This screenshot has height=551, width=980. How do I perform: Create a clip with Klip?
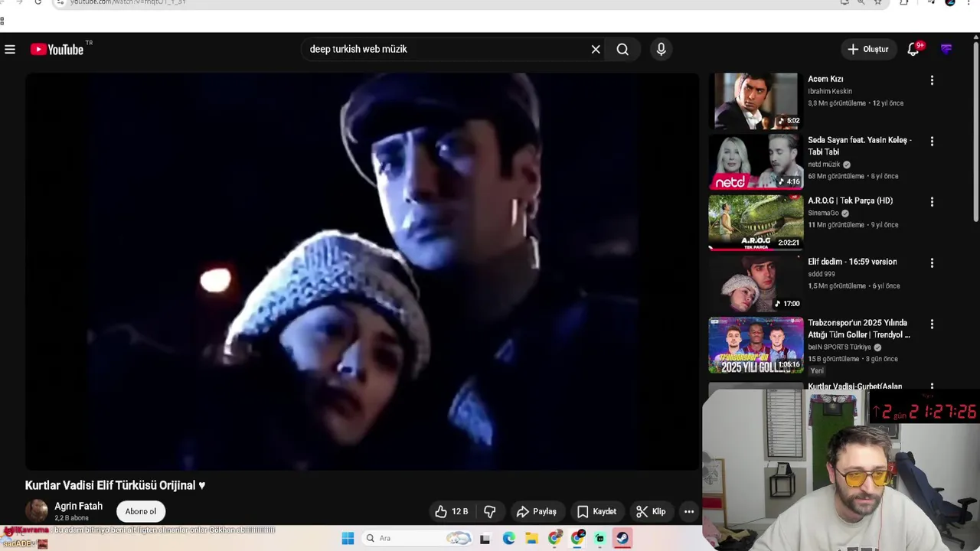click(651, 511)
